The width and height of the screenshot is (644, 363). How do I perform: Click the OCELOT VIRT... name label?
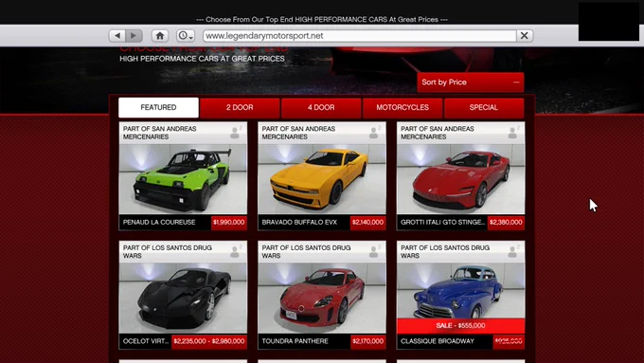pos(146,341)
